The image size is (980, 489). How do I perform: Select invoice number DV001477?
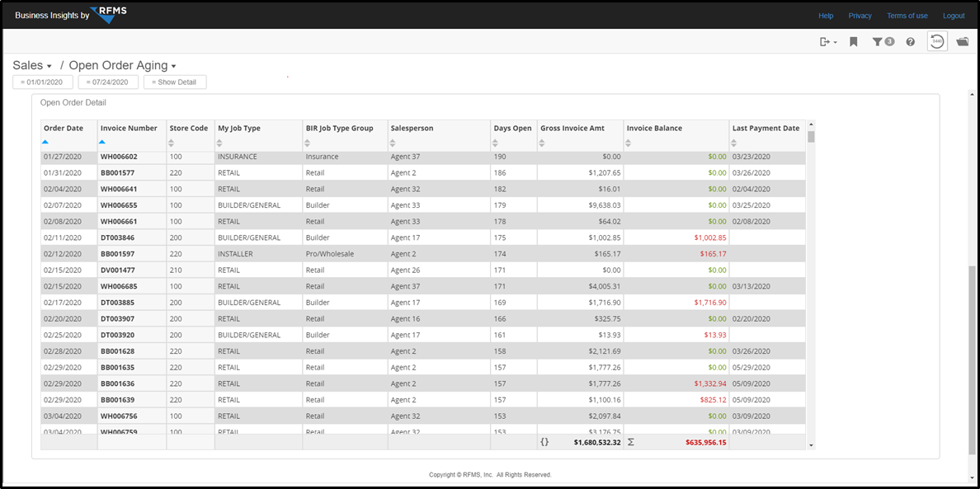[x=117, y=270]
